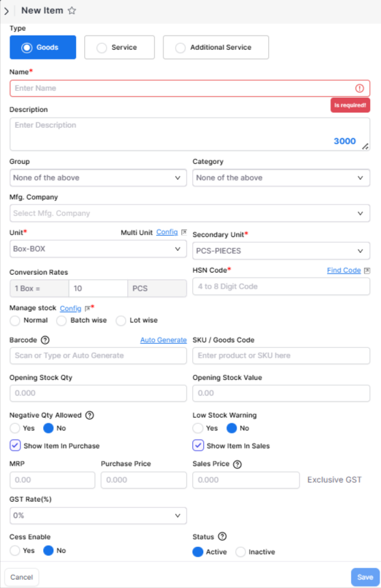This screenshot has height=588, width=381.
Task: Click red error icon in Name field
Action: pos(359,88)
